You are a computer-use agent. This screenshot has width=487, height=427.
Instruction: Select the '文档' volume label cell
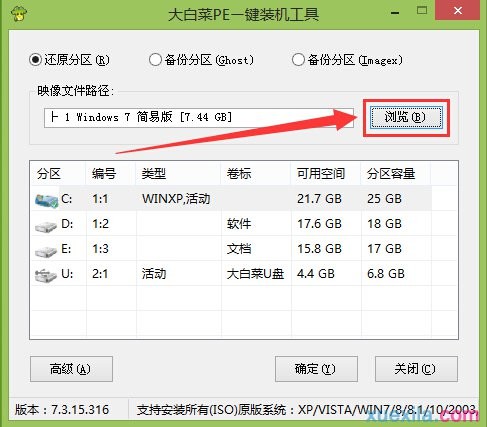pos(239,249)
